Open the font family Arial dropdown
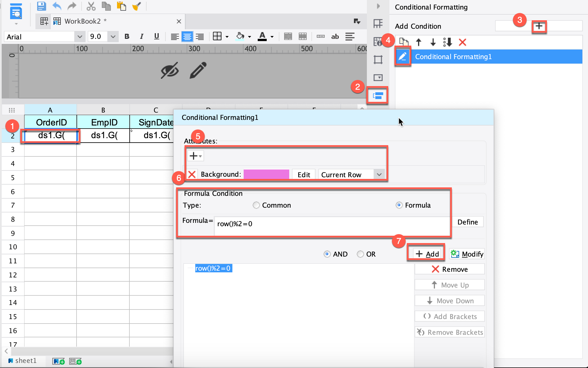Viewport: 588px width, 368px height. 80,37
